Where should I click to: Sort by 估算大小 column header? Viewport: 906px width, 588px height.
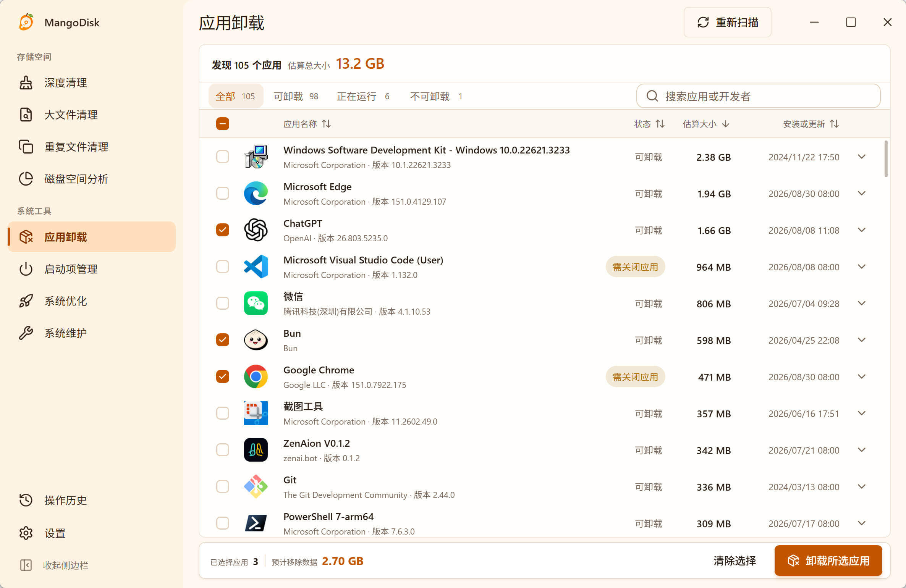click(706, 124)
